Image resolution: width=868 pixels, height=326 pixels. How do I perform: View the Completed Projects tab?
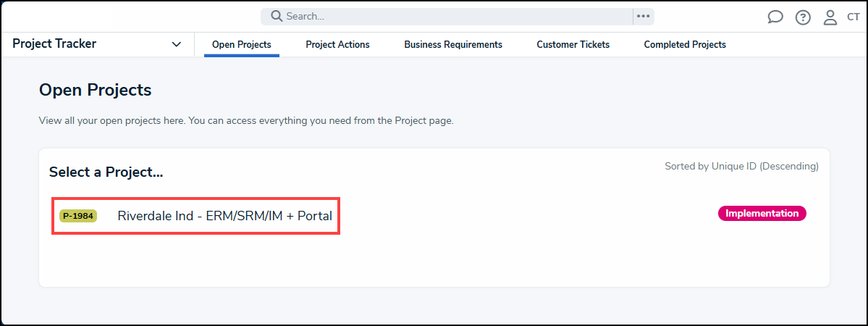point(685,45)
